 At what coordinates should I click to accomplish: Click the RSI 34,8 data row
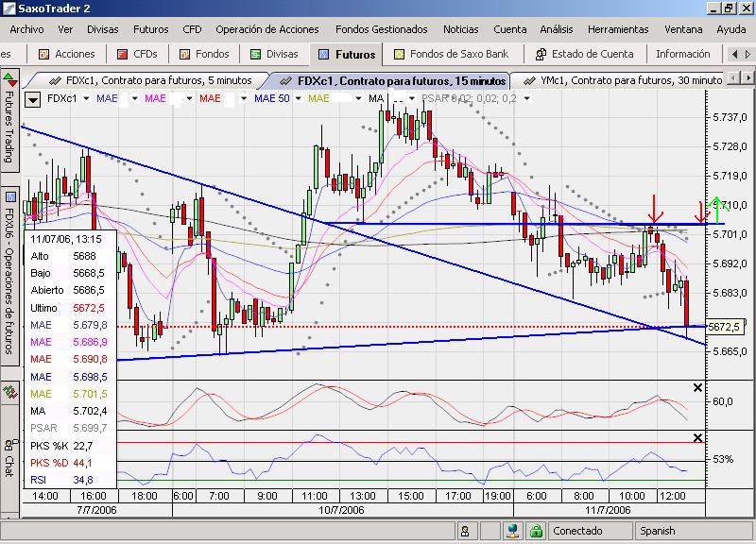tap(70, 480)
